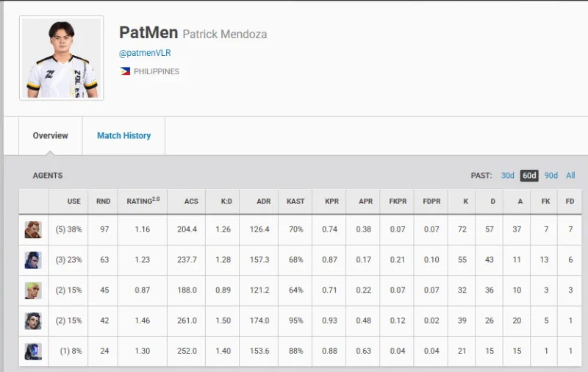The width and height of the screenshot is (588, 372).
Task: Show stats for past 90d
Action: click(x=551, y=176)
